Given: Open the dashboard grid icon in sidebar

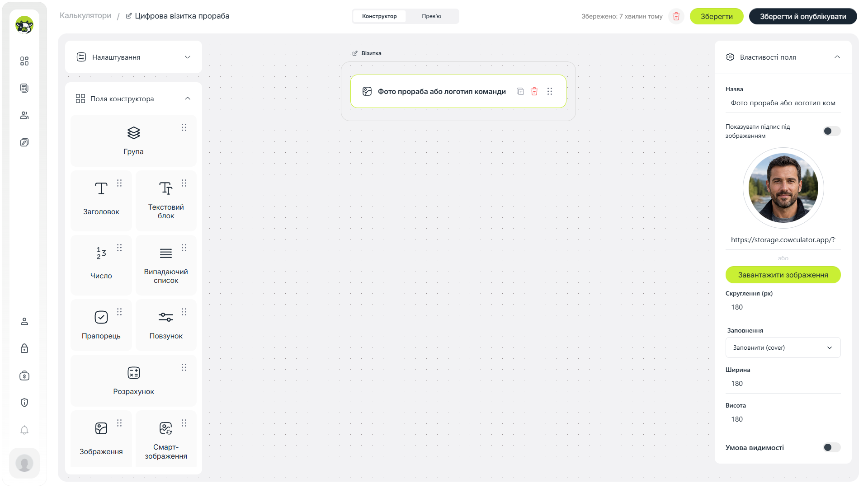Looking at the screenshot, I should (x=24, y=61).
